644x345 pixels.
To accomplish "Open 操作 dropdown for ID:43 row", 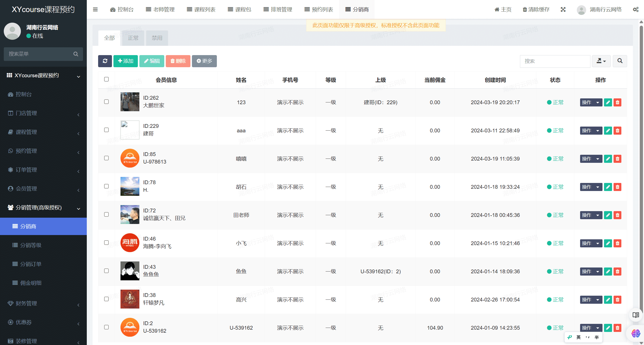I will pos(591,272).
